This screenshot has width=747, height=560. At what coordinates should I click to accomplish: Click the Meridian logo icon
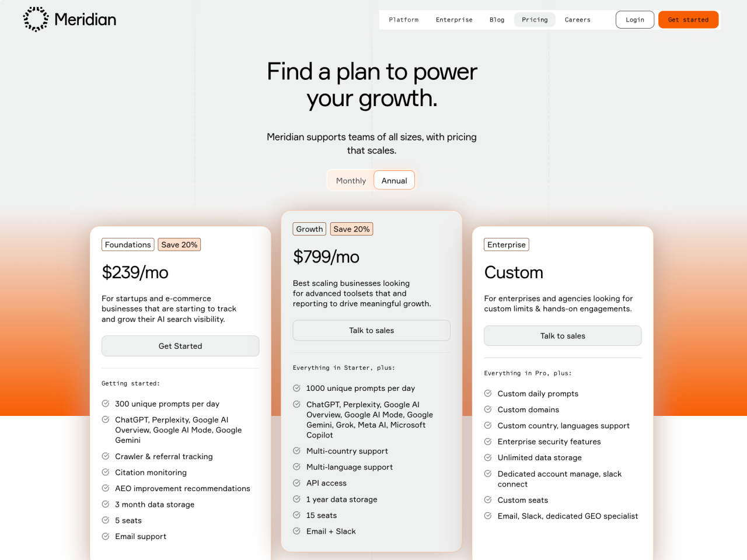point(36,19)
